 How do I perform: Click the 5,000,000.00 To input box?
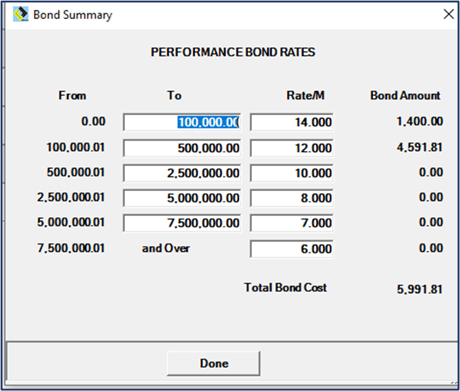pyautogui.click(x=182, y=198)
